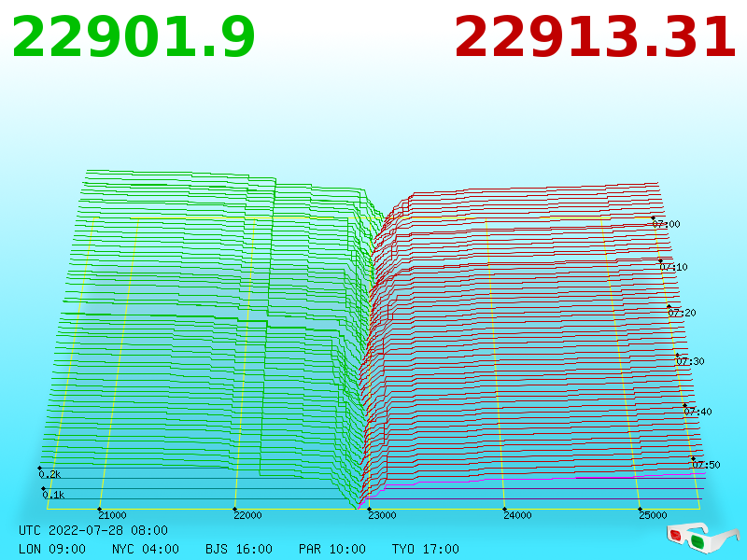Click the 22000 price axis label

coord(247,515)
